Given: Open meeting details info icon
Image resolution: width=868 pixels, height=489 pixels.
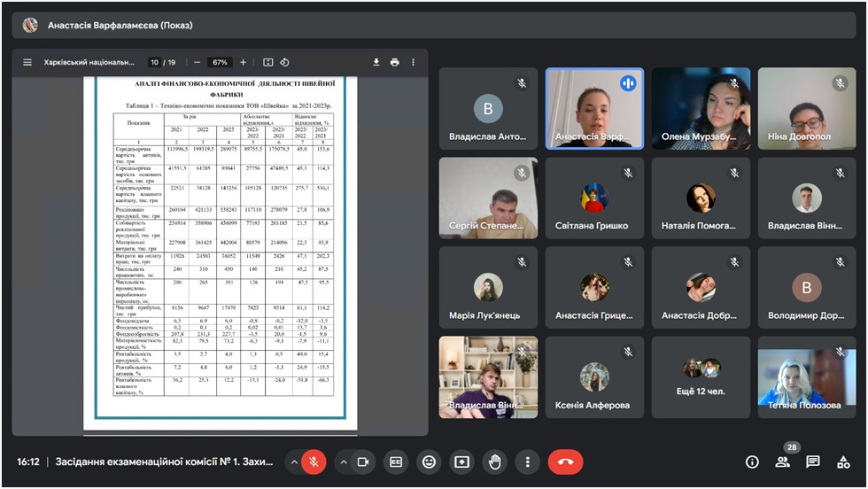Looking at the screenshot, I should point(752,462).
